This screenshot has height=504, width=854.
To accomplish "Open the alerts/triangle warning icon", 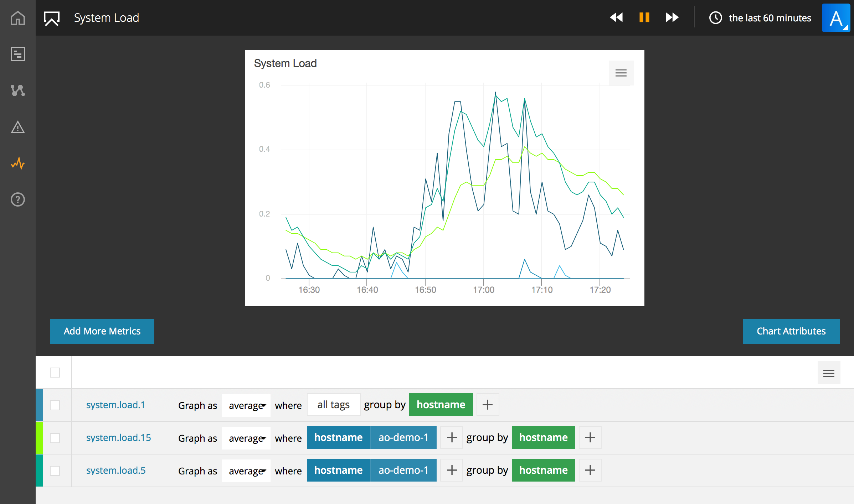I will pos(17,126).
